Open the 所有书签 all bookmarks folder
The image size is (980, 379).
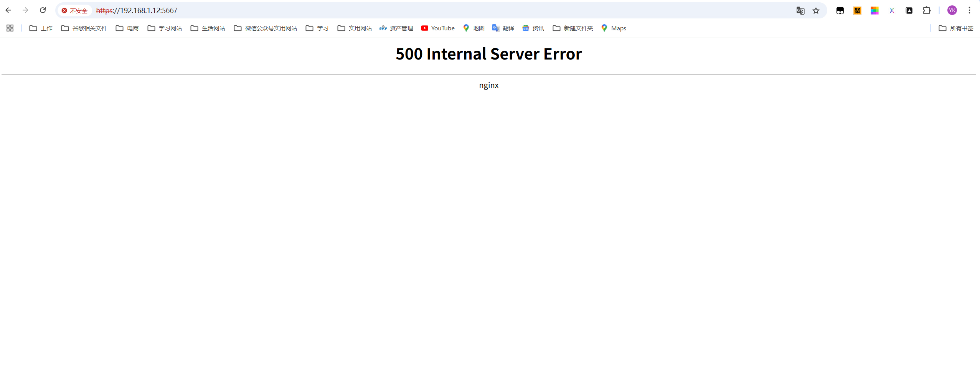(956, 28)
